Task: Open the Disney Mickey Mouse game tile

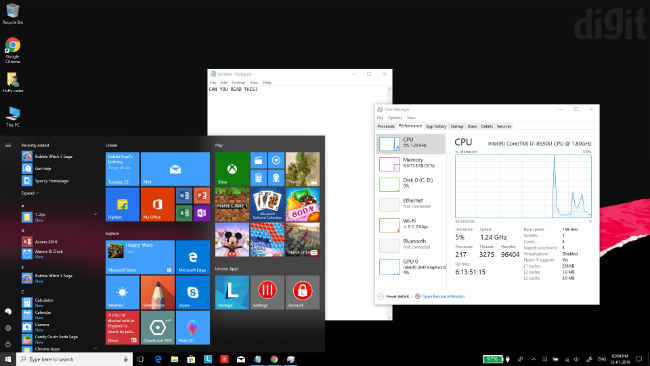Action: click(232, 240)
